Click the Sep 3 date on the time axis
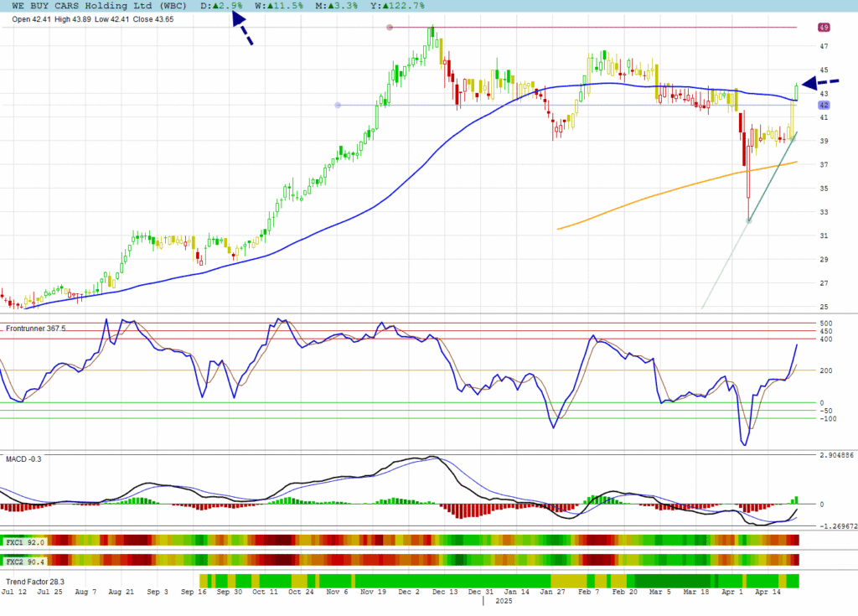 158,592
